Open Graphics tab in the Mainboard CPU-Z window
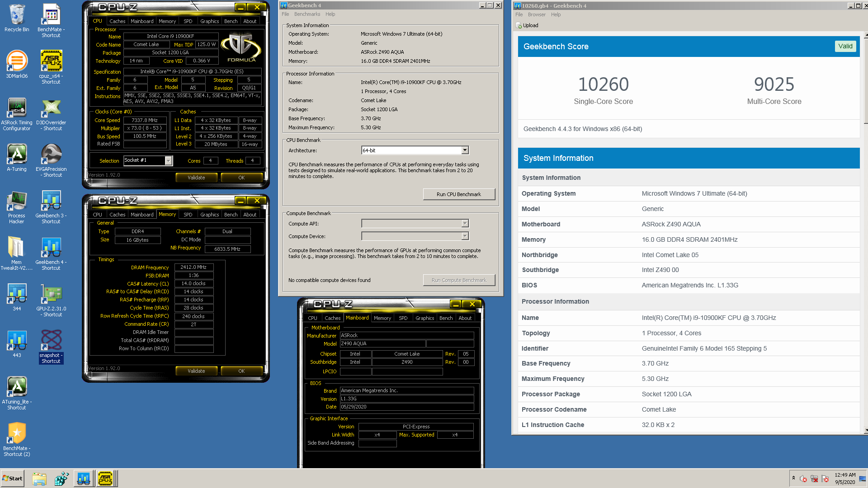Screen dimensions: 868x488 point(425,318)
